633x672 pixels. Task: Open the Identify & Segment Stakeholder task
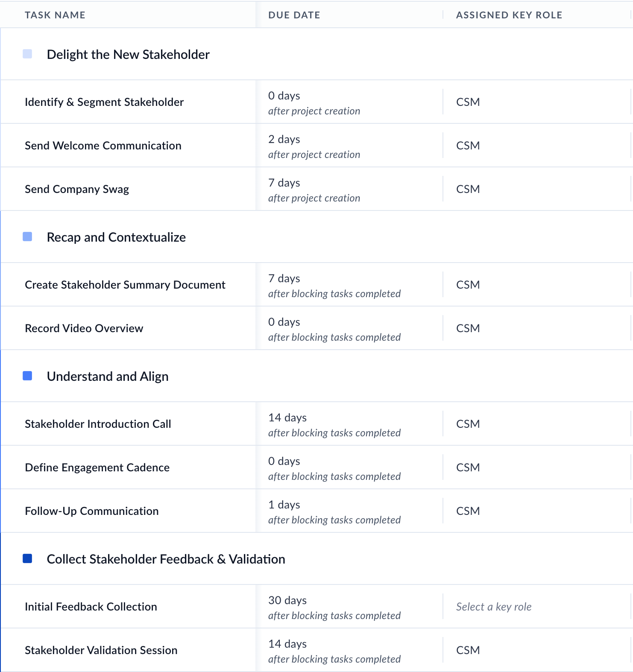pyautogui.click(x=104, y=102)
